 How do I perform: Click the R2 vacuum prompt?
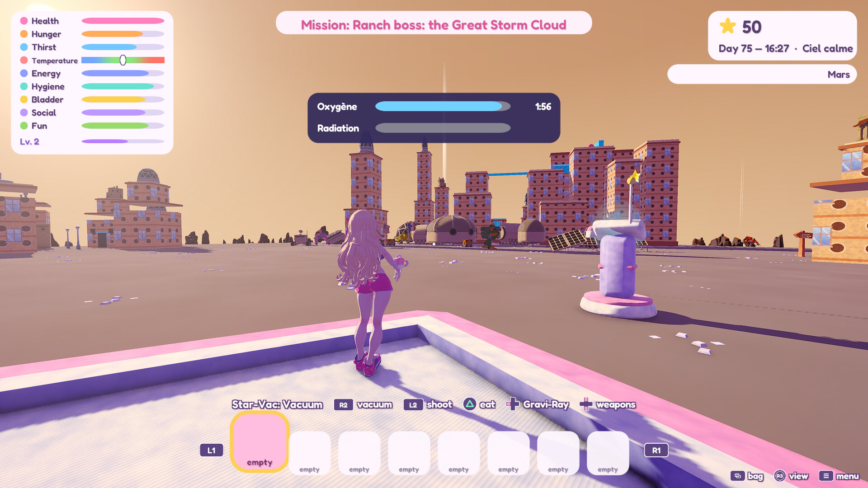point(363,404)
